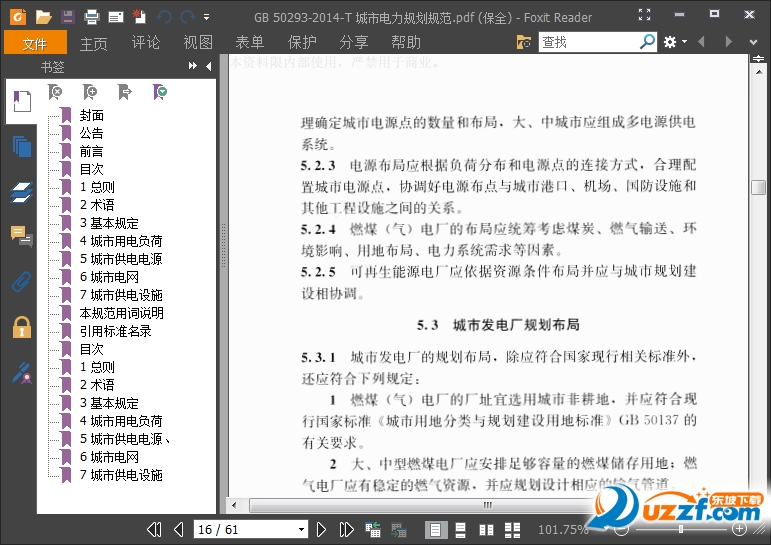Click the folder search icon beside 查找

tap(524, 42)
